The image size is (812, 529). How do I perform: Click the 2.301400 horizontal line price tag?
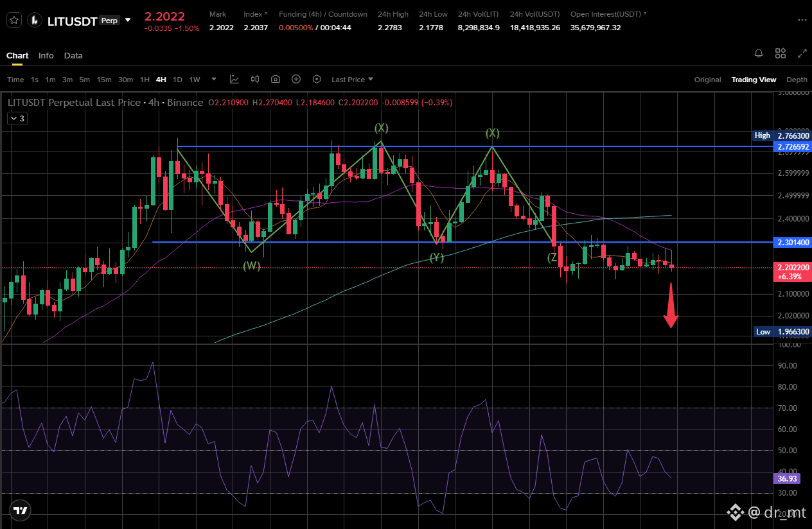[x=793, y=243]
